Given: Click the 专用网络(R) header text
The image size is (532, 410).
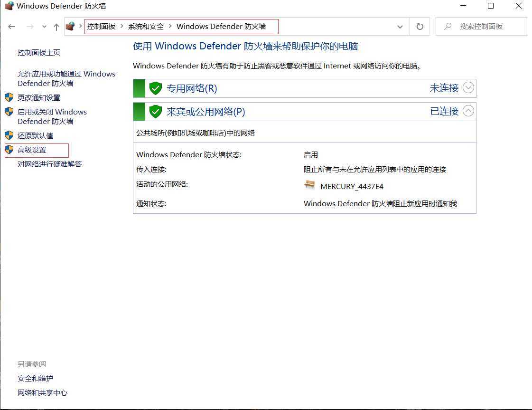Looking at the screenshot, I should [192, 88].
